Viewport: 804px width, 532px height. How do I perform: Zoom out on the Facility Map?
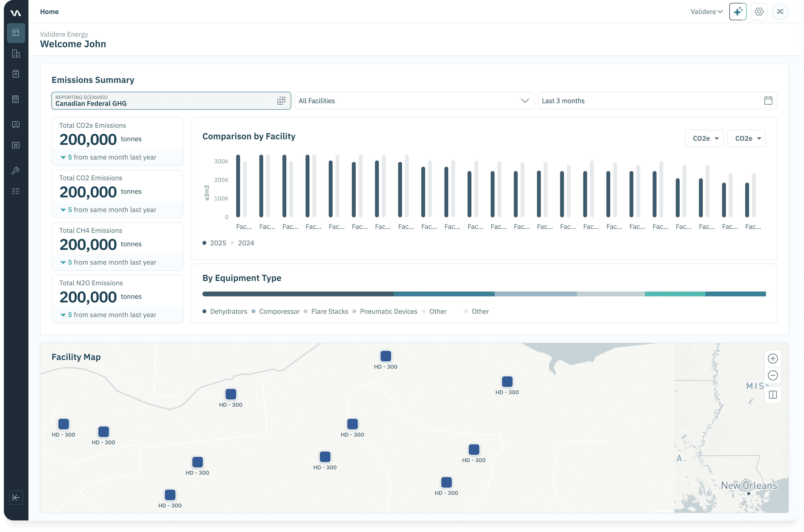(x=773, y=375)
